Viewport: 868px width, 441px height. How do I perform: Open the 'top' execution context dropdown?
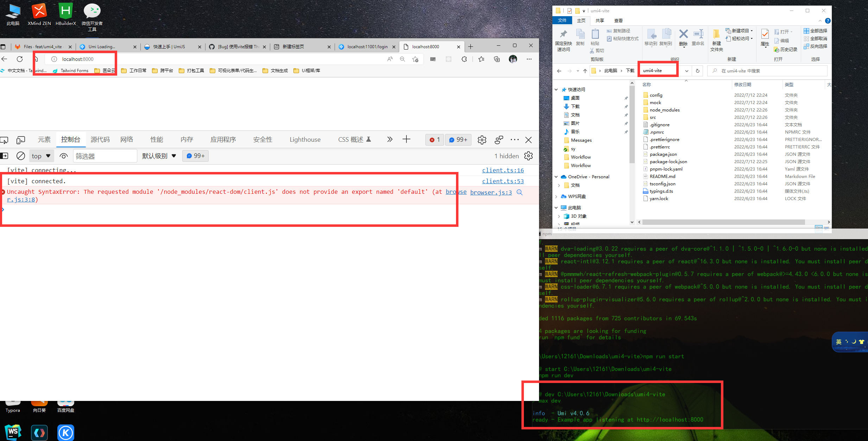(x=41, y=156)
